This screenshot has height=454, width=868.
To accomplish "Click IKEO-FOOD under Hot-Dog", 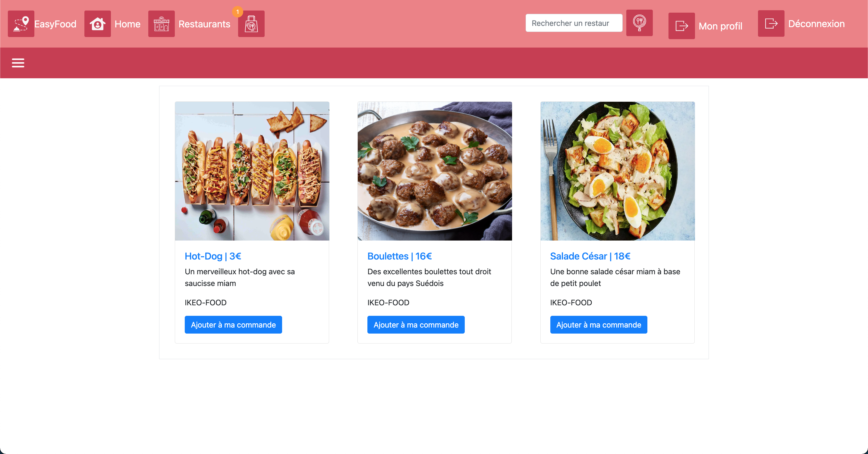I will (206, 303).
